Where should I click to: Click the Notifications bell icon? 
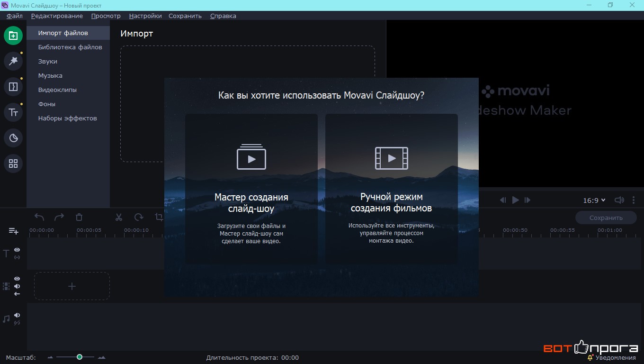tap(590, 358)
